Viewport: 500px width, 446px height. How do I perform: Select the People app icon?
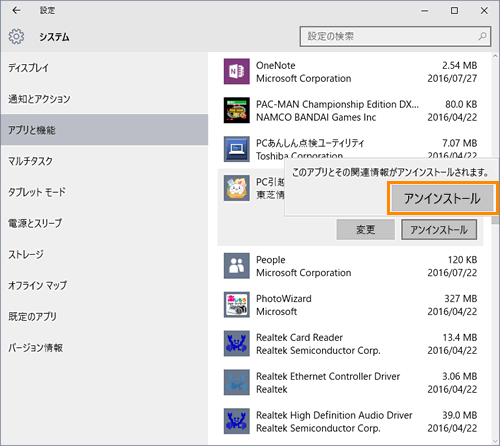237,266
